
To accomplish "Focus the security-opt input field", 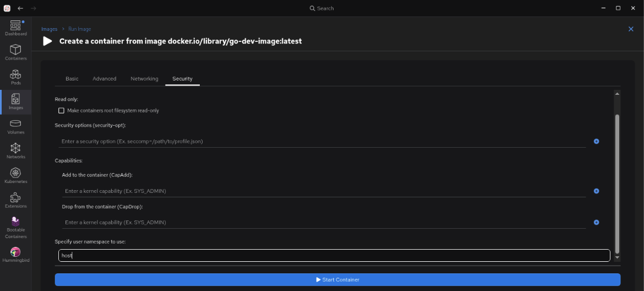I will pyautogui.click(x=322, y=142).
